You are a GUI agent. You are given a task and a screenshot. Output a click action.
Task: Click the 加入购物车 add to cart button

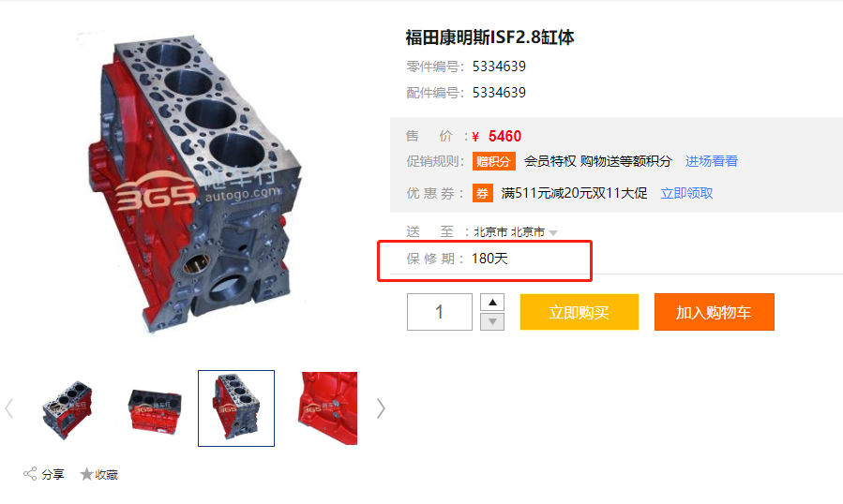coord(714,312)
